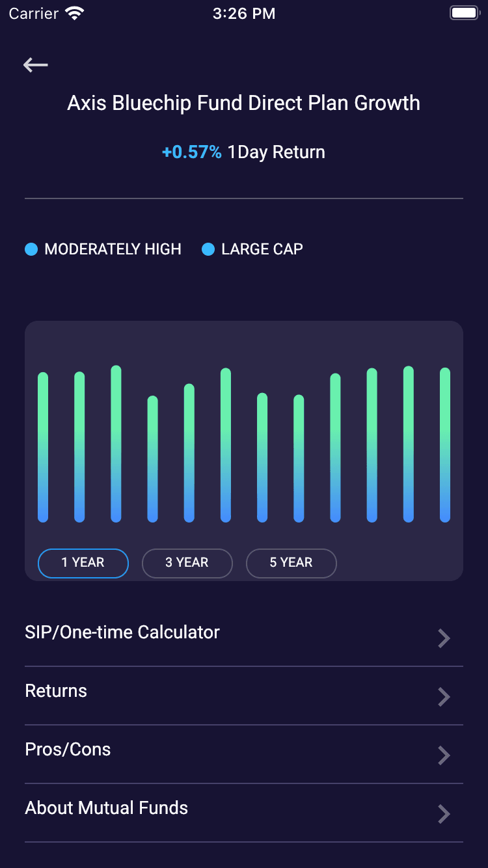Screen dimensions: 488x868
Task: Tap the blue dot beside LARGE CAP
Action: pyautogui.click(x=208, y=249)
